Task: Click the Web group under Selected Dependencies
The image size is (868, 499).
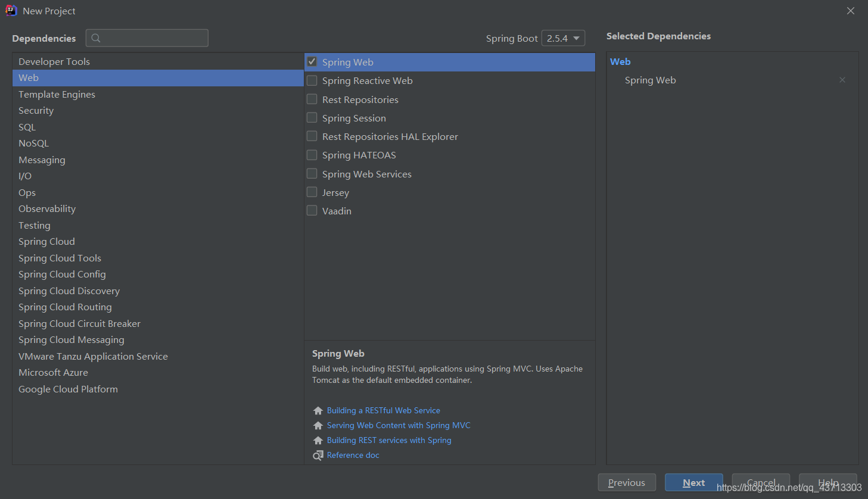Action: 620,61
